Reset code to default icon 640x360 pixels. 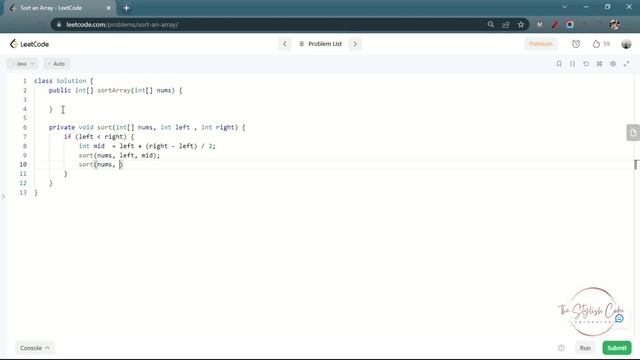(x=586, y=64)
